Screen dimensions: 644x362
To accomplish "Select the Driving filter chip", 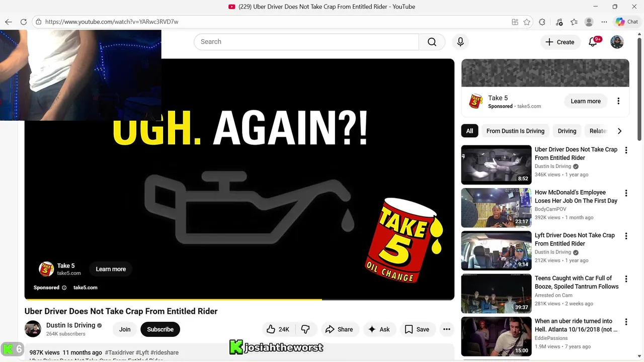I will click(x=567, y=131).
